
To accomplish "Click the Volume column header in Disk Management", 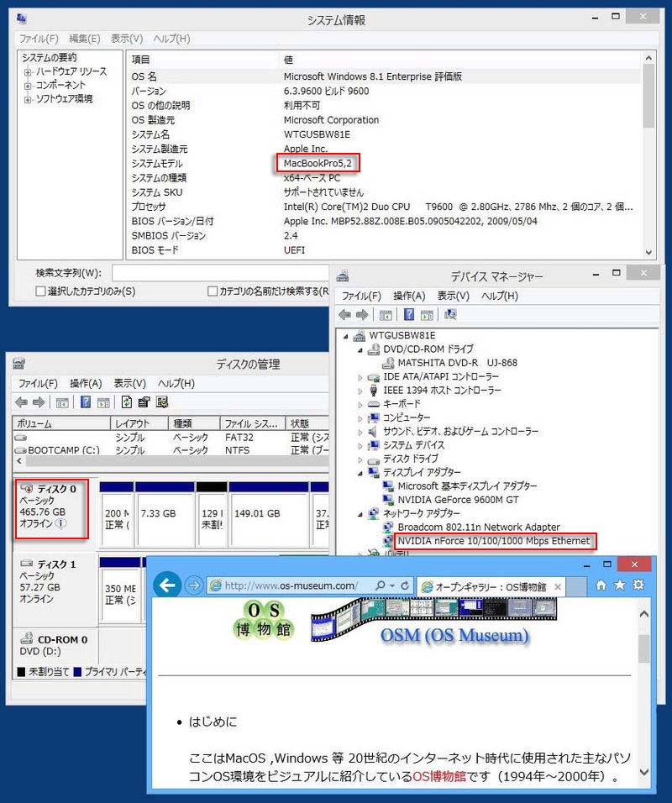I will coord(61,423).
